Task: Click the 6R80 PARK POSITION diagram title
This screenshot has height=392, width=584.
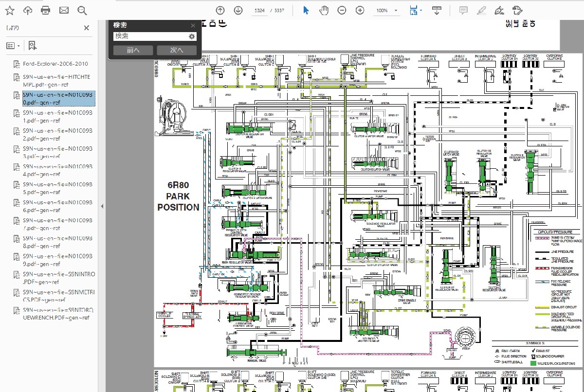Action: [178, 196]
